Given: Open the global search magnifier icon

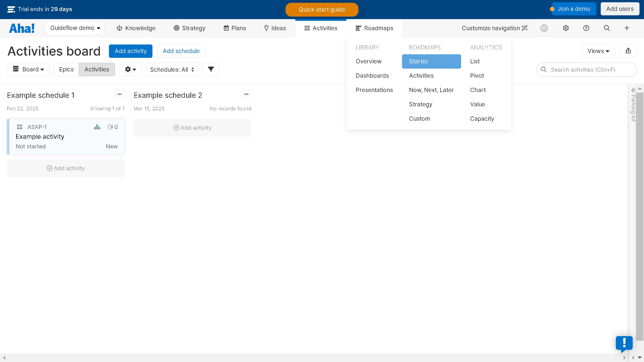Looking at the screenshot, I should point(607,28).
